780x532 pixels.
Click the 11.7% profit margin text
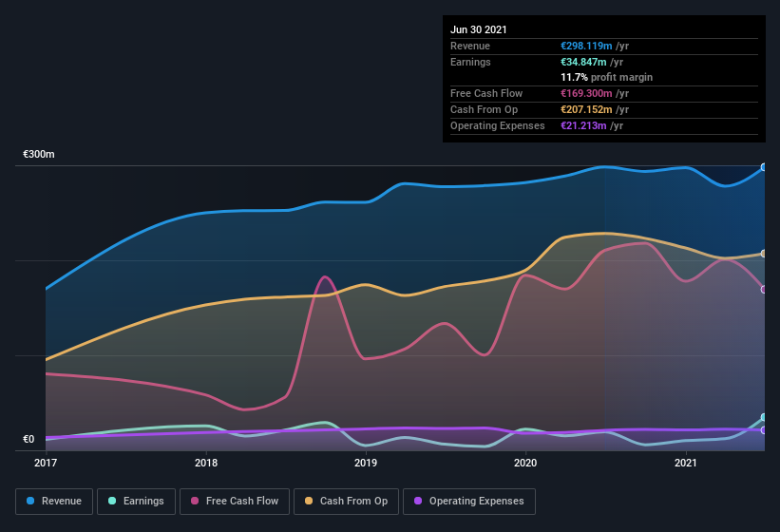point(606,78)
